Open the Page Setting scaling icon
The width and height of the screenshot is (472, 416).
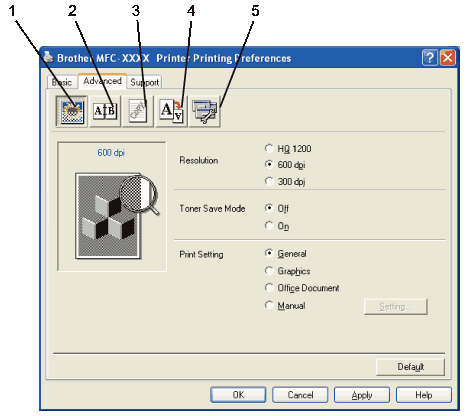coord(171,111)
